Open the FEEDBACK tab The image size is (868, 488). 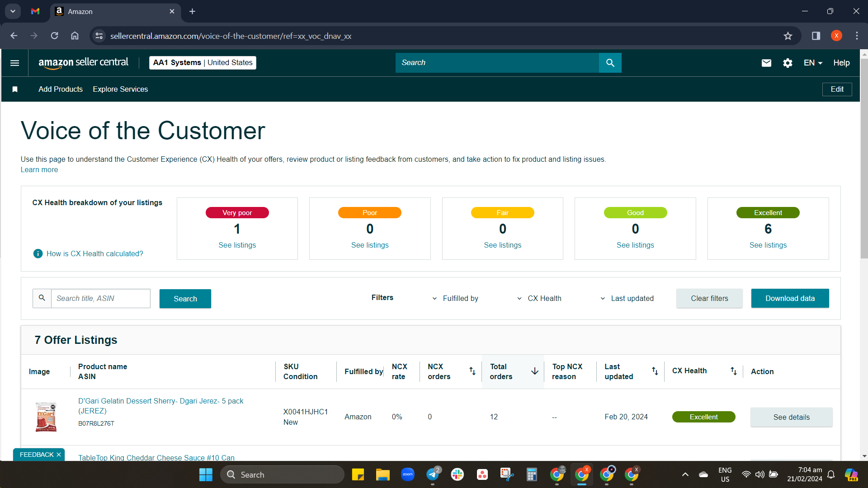[x=37, y=455]
